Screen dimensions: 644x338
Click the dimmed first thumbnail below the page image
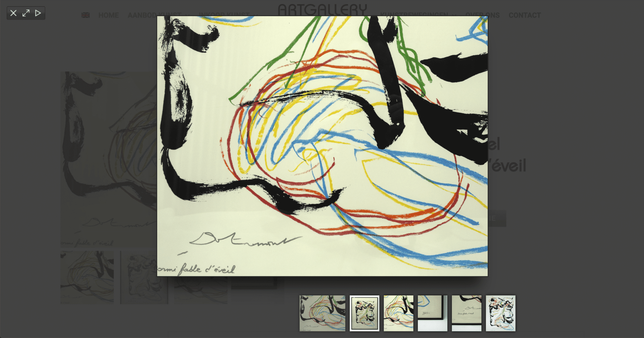87,277
